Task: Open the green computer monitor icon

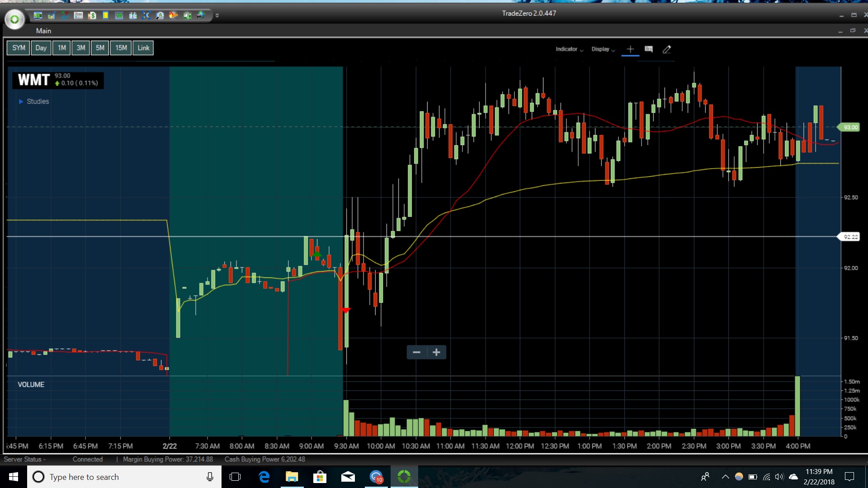Action: point(187,16)
